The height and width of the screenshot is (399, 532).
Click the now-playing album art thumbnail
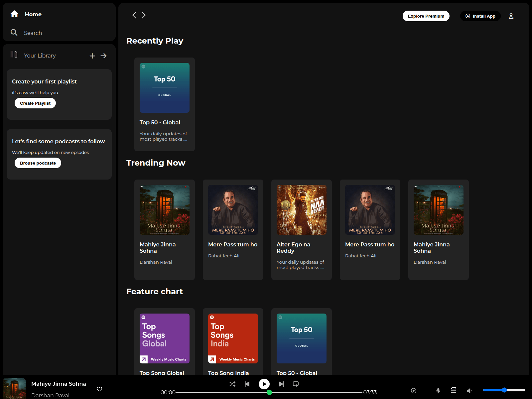coord(14,388)
